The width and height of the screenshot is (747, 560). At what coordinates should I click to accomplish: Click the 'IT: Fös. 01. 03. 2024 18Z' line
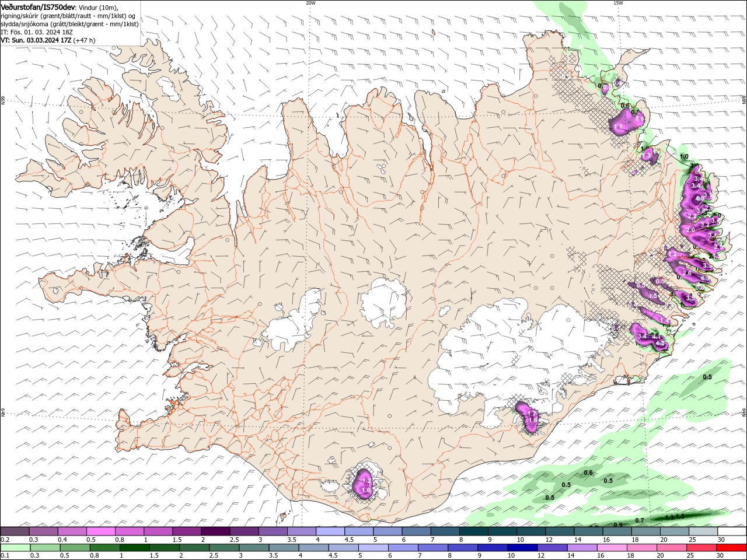pos(36,32)
